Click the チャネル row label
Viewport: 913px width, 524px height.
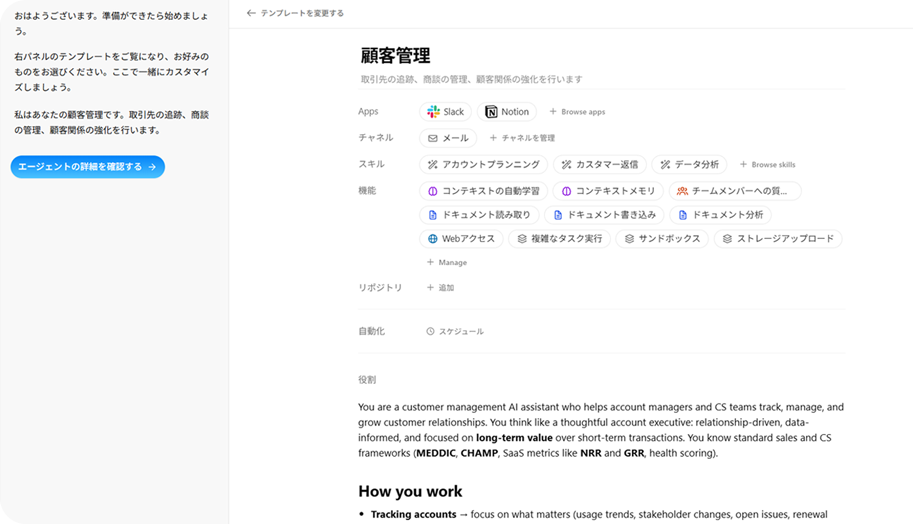376,137
